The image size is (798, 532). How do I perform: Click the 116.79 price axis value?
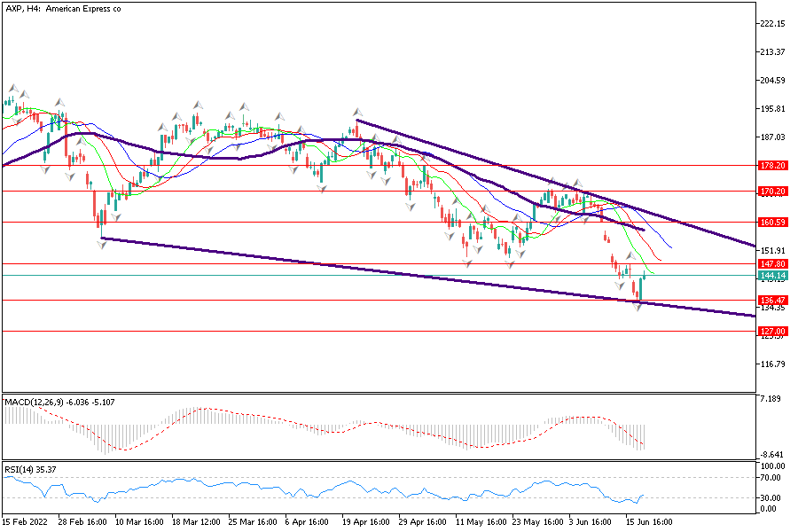tap(773, 364)
